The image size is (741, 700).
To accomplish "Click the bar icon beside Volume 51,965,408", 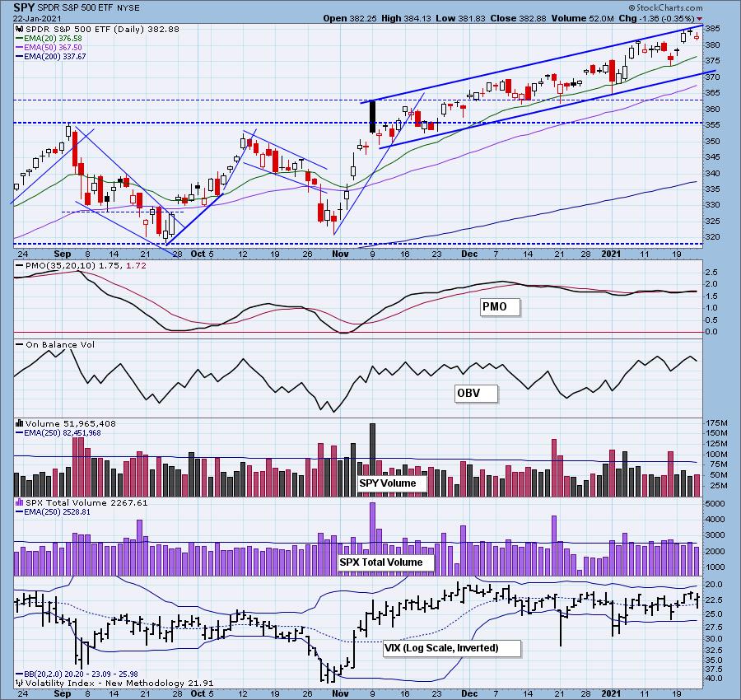I will (20, 423).
